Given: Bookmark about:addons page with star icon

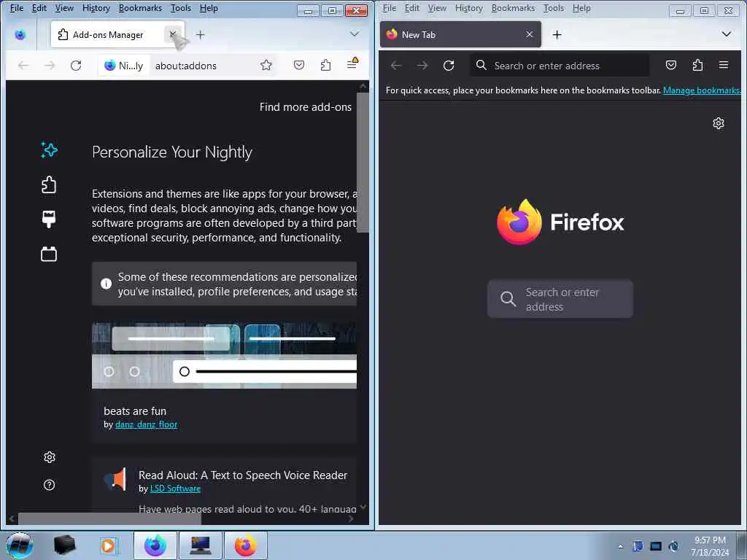Looking at the screenshot, I should pyautogui.click(x=266, y=65).
